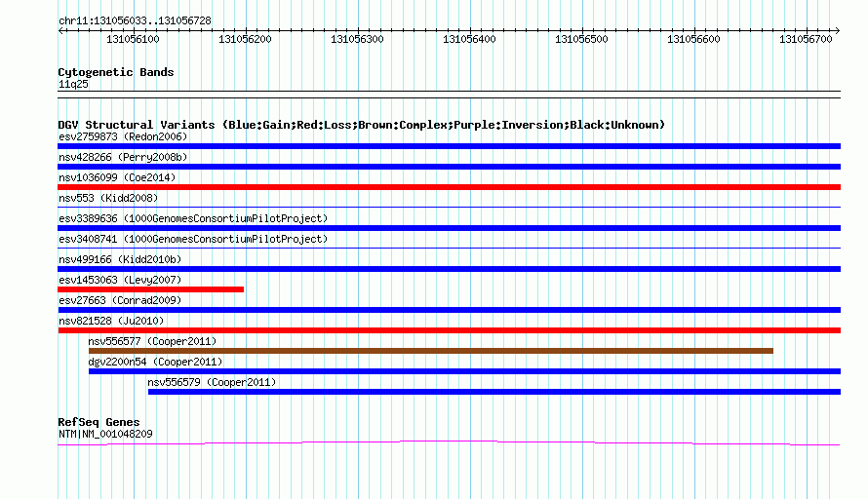Select the blue bar under esv27663
Screen dimensions: 868x499
click(x=449, y=310)
